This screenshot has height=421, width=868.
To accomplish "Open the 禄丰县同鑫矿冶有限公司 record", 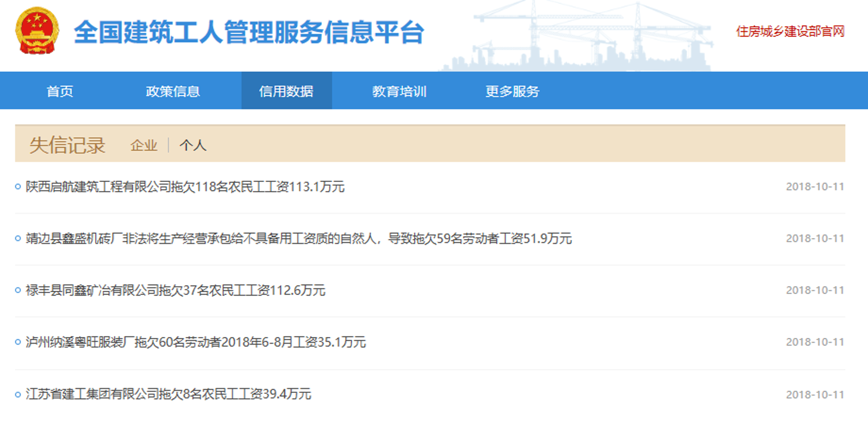I will tap(175, 290).
